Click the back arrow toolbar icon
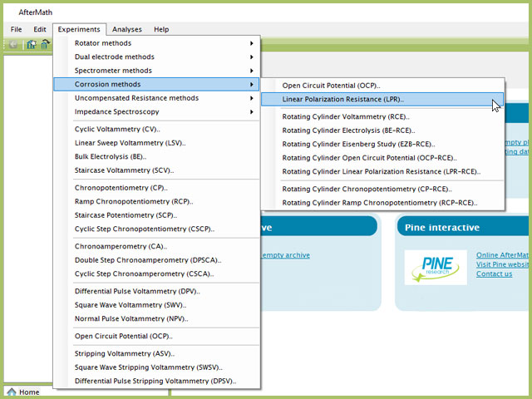This screenshot has height=399, width=532. coord(13,44)
